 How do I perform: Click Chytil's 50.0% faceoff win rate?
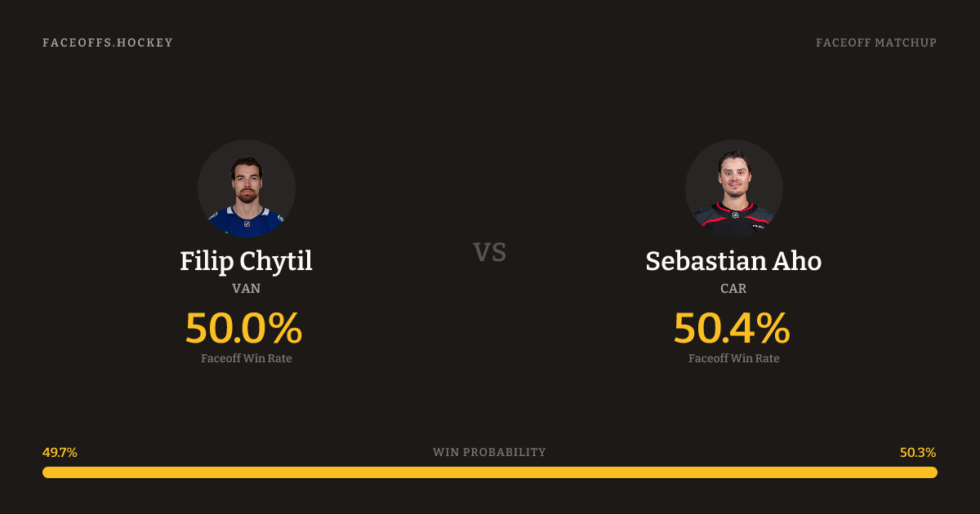[243, 328]
